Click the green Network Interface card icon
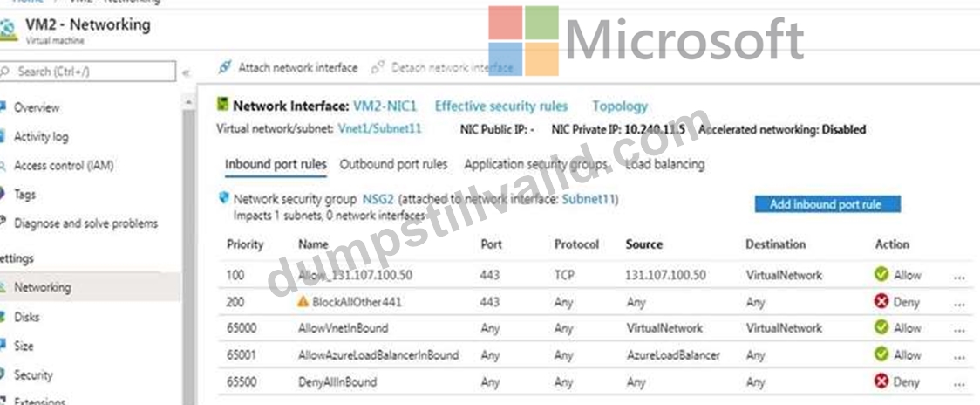Viewport: 980px width, 405px height. point(221,105)
